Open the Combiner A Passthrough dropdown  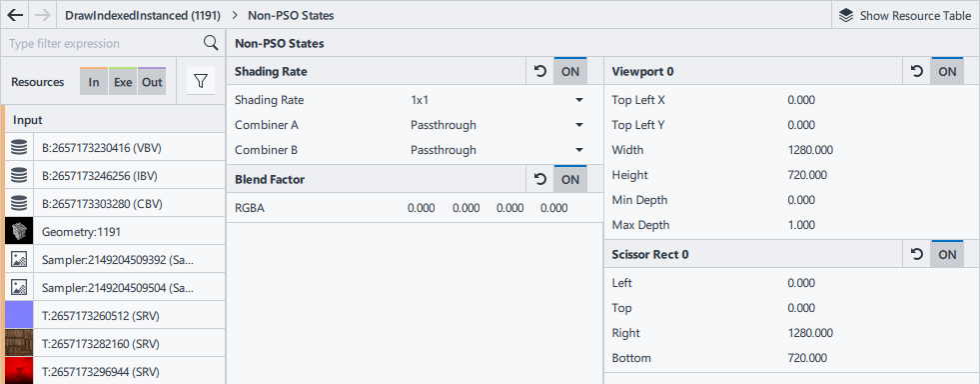(x=496, y=125)
